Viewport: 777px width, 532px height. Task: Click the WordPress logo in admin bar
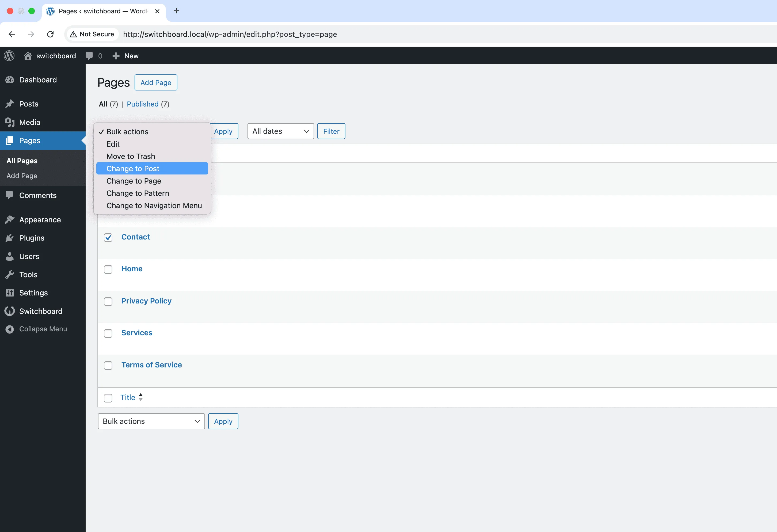9,56
